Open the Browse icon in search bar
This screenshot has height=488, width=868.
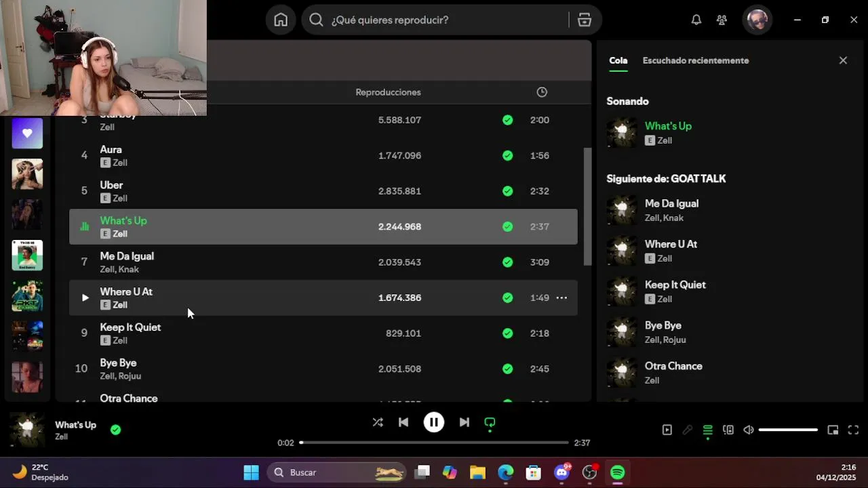tap(585, 20)
